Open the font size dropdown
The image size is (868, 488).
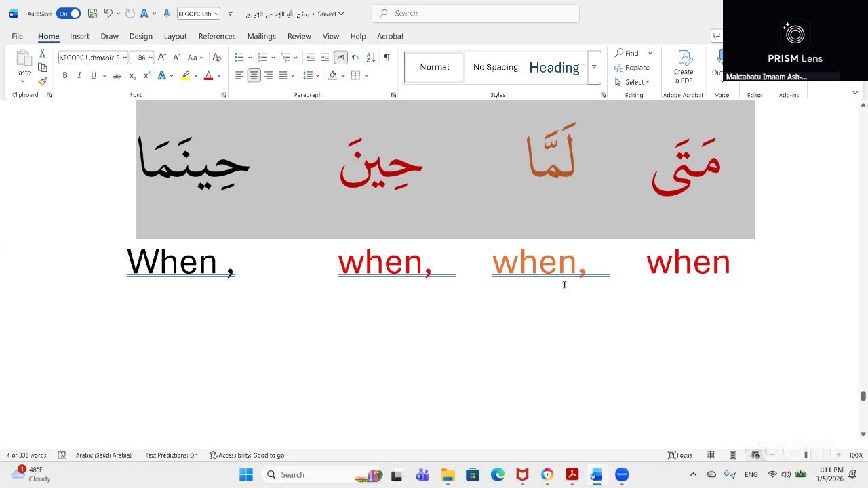click(151, 58)
